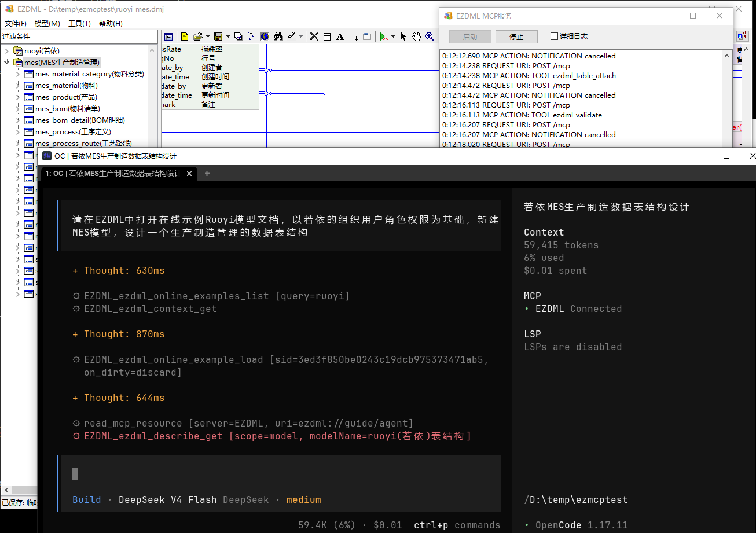Click the 过滤条件 filter input field
This screenshot has height=533, width=756.
79,36
